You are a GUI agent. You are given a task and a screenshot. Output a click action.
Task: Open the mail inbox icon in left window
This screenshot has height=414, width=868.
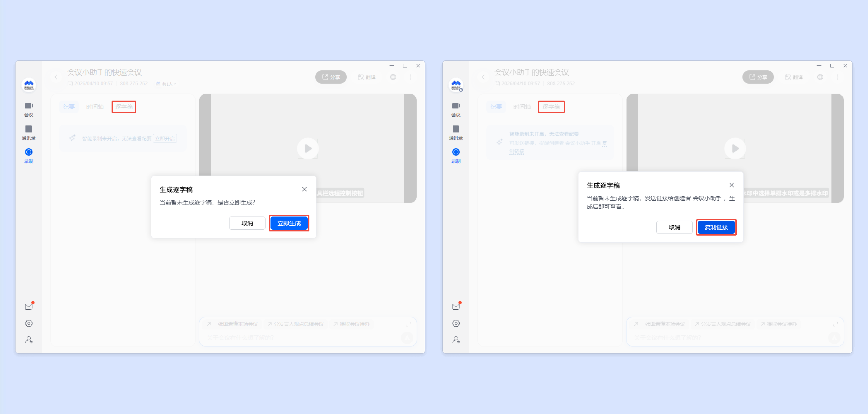(29, 306)
